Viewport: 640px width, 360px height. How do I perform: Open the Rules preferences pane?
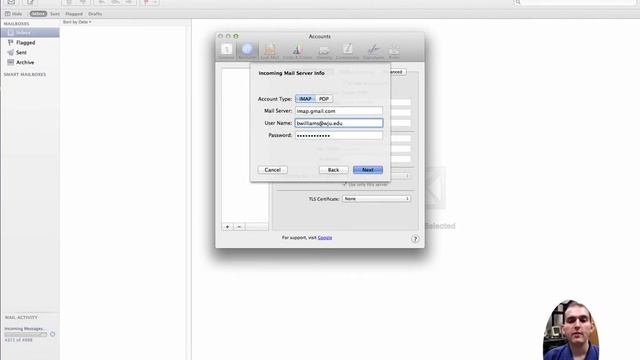(394, 51)
